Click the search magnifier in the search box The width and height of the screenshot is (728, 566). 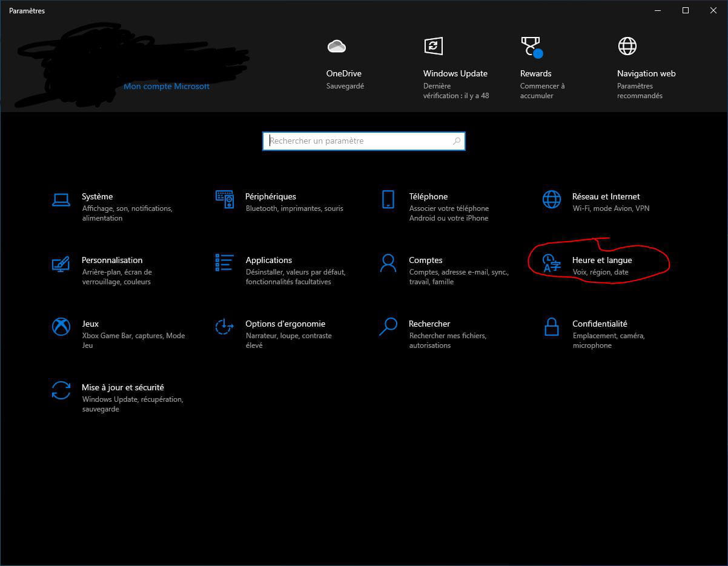pyautogui.click(x=457, y=141)
